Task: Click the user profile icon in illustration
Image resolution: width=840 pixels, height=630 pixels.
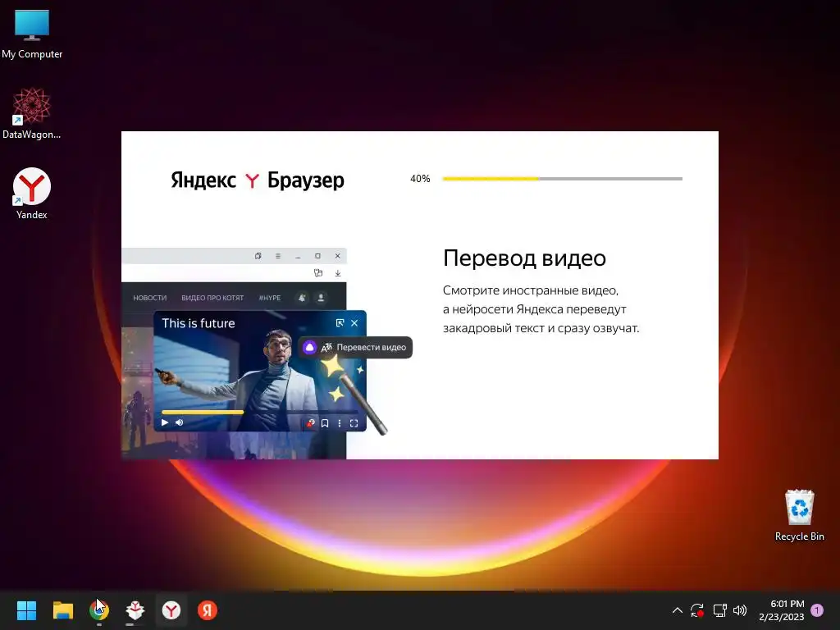Action: (x=321, y=298)
